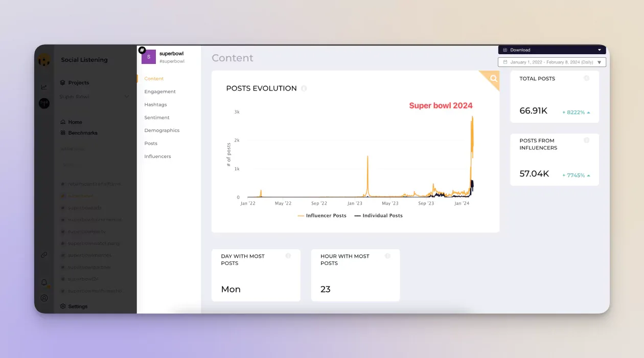Click the #superbowl subtitle under project name
This screenshot has width=644, height=358.
tap(172, 61)
